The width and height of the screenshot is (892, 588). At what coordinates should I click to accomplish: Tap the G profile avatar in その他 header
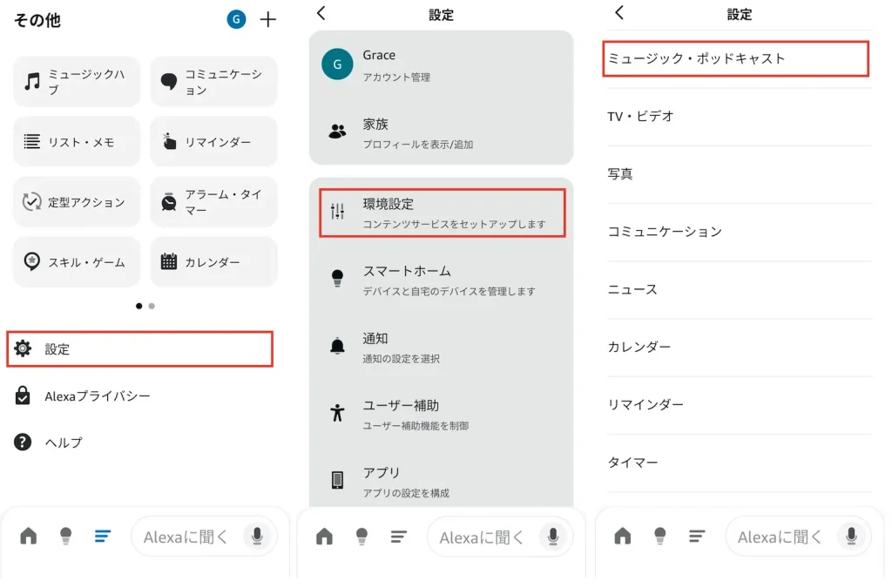pos(236,19)
